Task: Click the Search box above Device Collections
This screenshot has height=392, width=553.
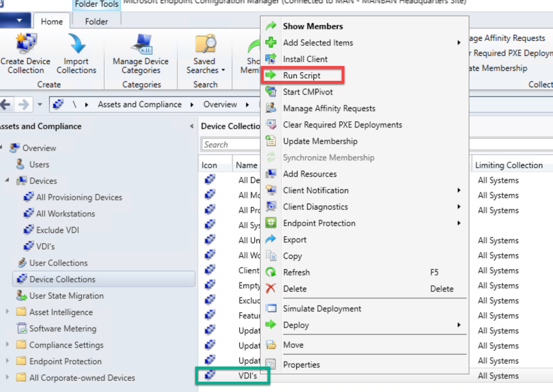Action: click(x=230, y=144)
